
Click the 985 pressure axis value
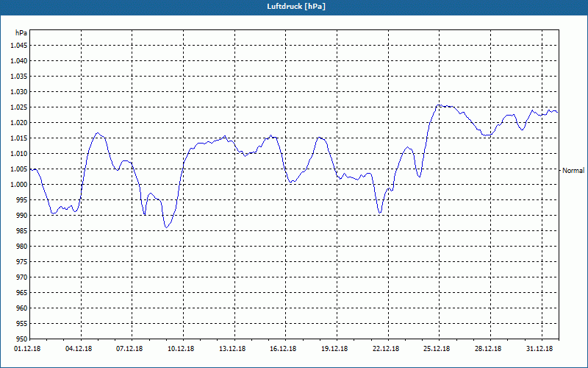point(22,231)
